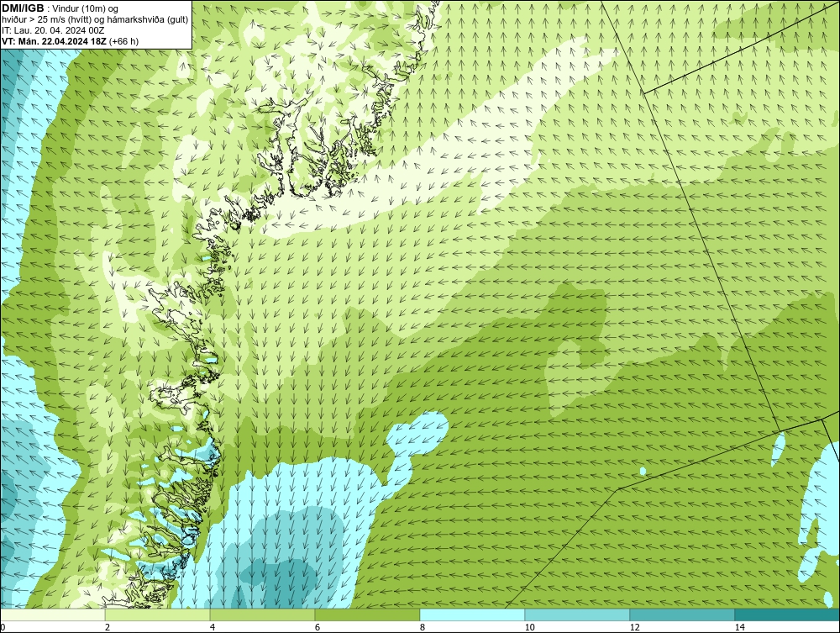Click the 6–8 m/s darker green legend segment
Image resolution: width=840 pixels, height=633 pixels.
pos(368,615)
